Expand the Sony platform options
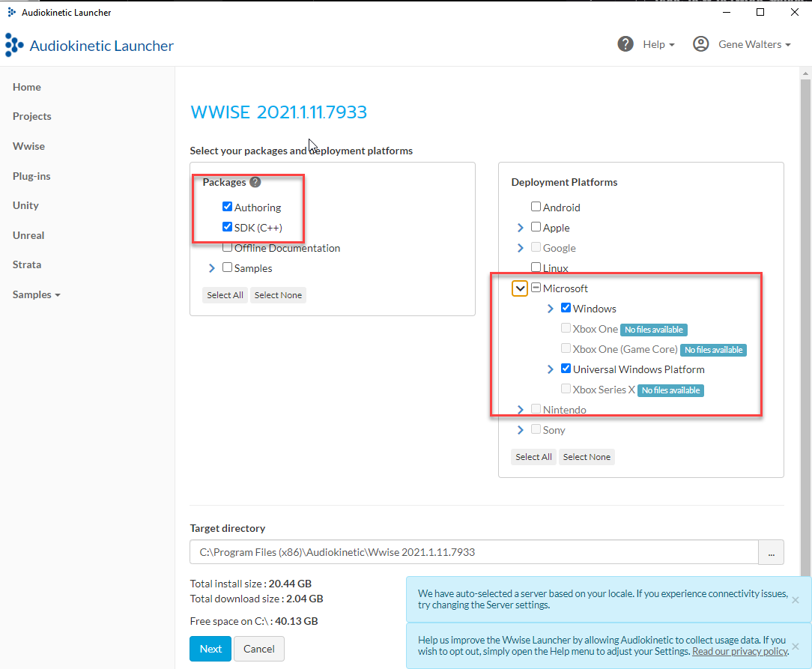Screen dimensions: 812x669 (521, 430)
